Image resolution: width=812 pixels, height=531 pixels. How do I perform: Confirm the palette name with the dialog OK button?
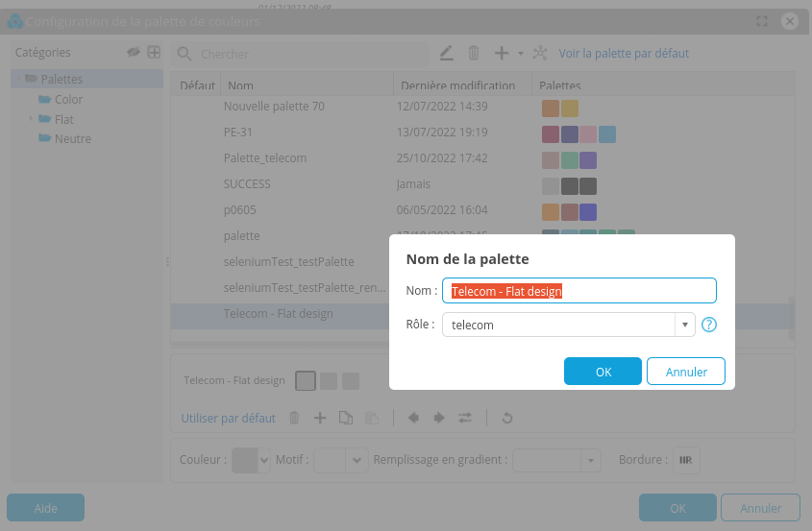[x=603, y=372]
